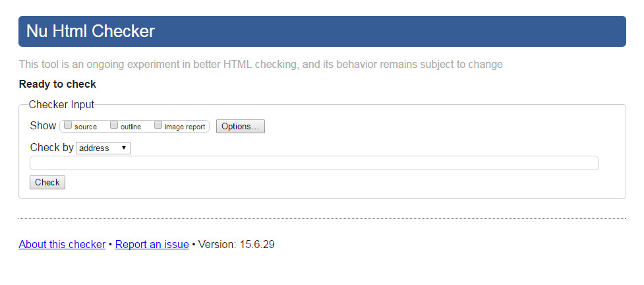
Task: Toggle the image report checkbox
Action: point(158,125)
